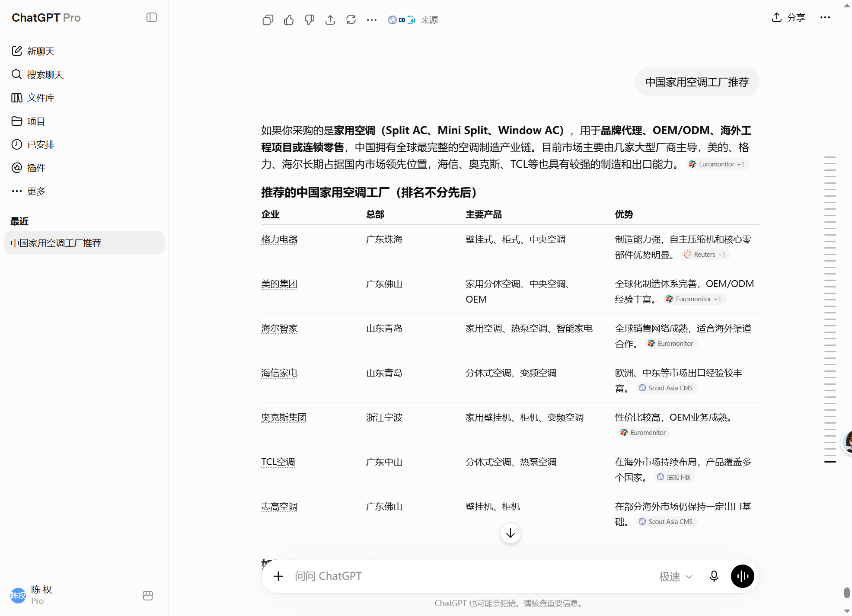Open the 海信家电 company link
Viewport: 852px width, 616px height.
279,373
